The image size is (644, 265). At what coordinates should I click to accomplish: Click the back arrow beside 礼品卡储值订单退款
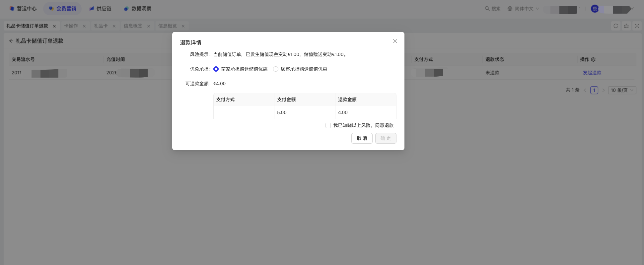click(x=11, y=41)
